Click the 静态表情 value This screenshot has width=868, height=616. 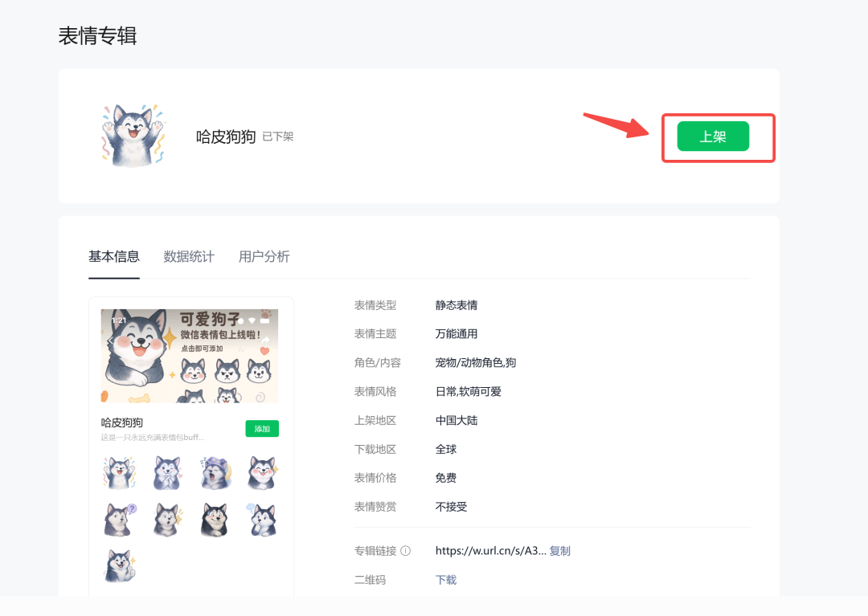(x=457, y=305)
